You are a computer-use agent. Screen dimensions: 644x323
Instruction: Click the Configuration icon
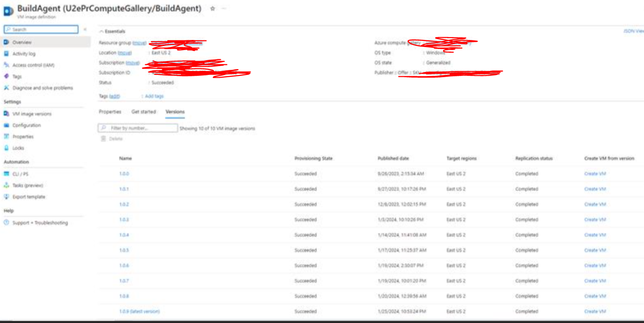click(x=6, y=125)
